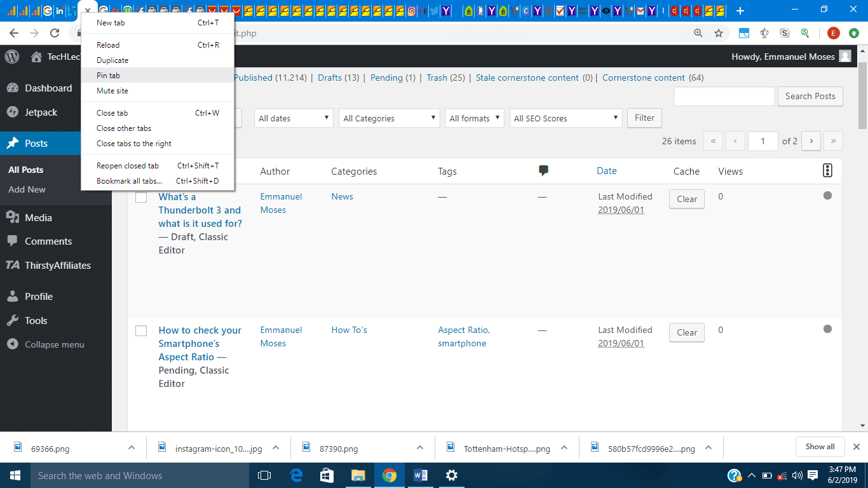
Task: Show hidden system tray icons chevron
Action: click(x=752, y=475)
